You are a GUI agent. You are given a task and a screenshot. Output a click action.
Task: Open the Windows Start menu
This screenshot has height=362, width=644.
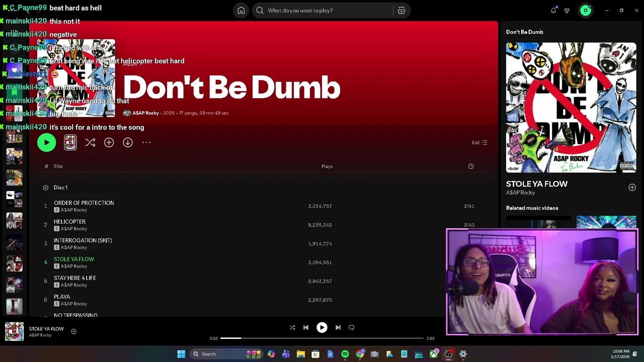(181, 354)
